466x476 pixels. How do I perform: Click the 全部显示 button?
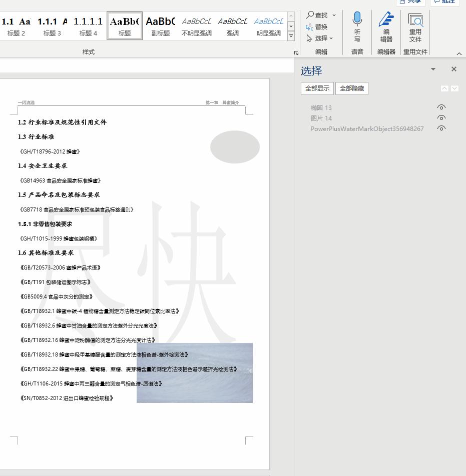[316, 88]
